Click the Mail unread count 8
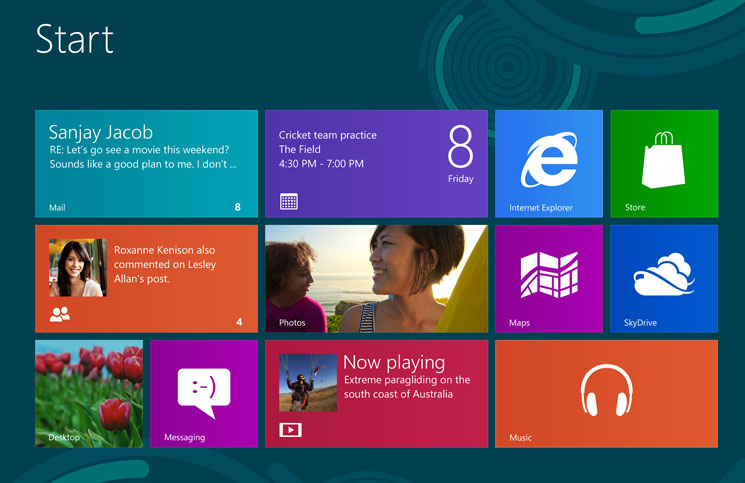This screenshot has width=745, height=483. (x=238, y=207)
